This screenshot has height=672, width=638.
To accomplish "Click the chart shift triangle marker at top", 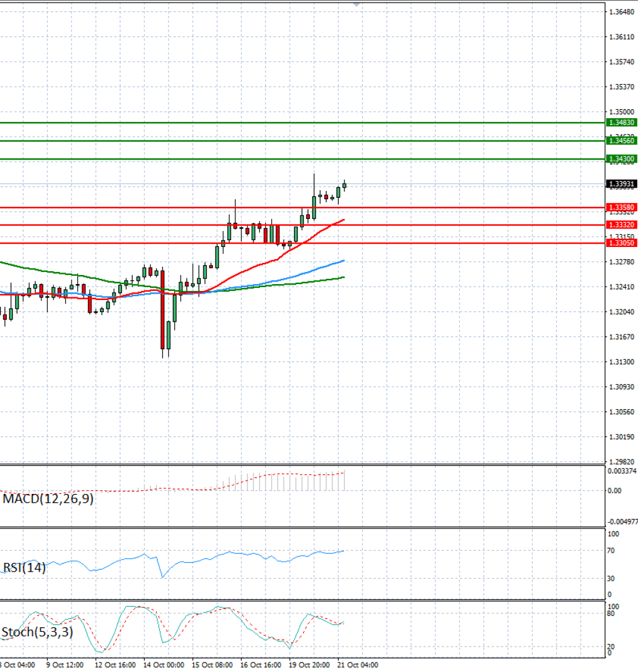I will point(357,4).
